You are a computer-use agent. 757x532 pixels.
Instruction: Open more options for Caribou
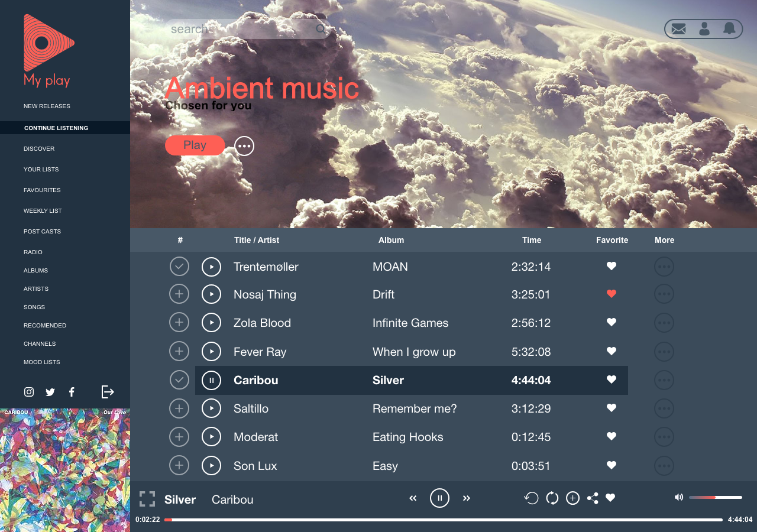[664, 380]
